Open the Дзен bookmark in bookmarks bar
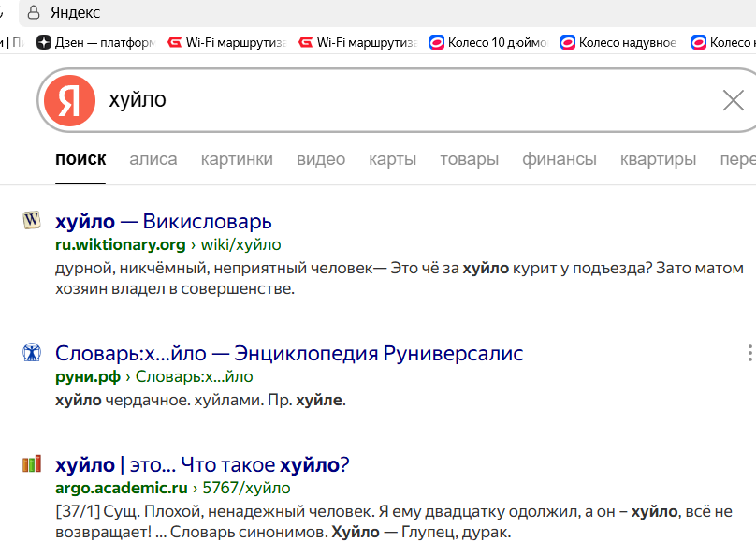This screenshot has width=756, height=557. coord(95,42)
